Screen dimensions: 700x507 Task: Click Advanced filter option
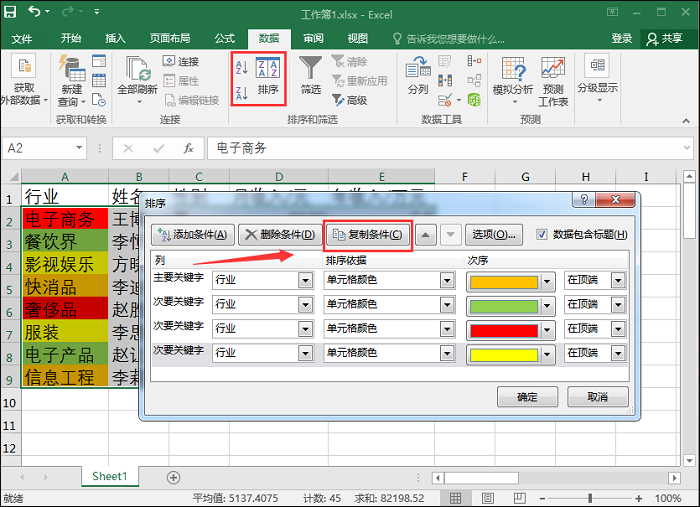[x=350, y=100]
